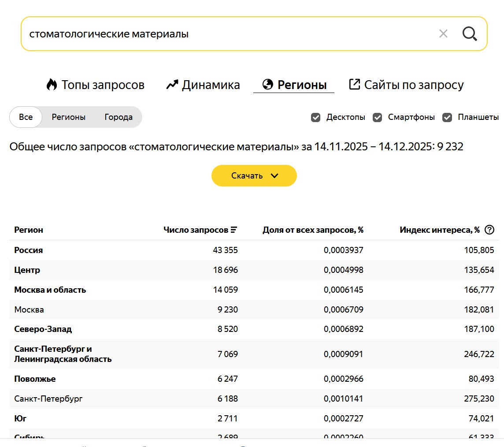Click the external link Сайты по запросу icon
Screen dimensions: 504x447
354,84
